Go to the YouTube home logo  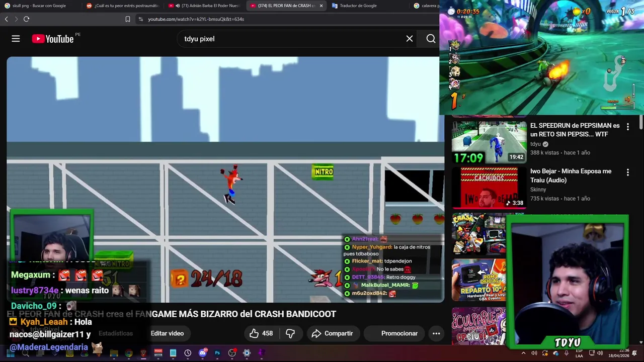tap(53, 39)
